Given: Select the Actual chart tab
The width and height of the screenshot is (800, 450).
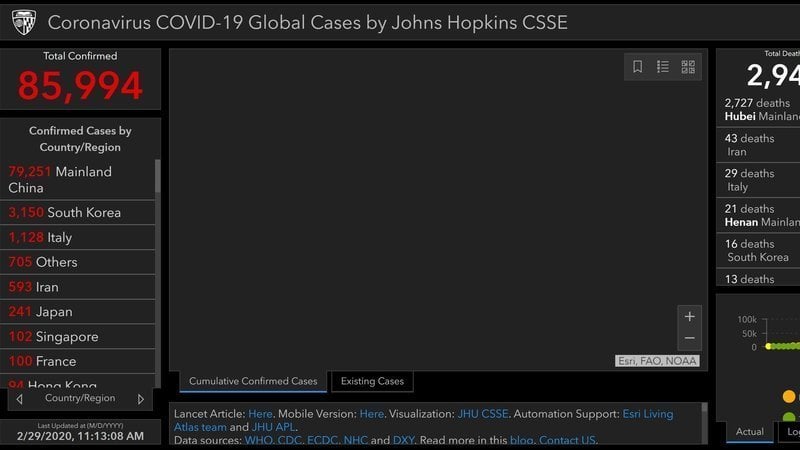Looking at the screenshot, I should pos(749,432).
